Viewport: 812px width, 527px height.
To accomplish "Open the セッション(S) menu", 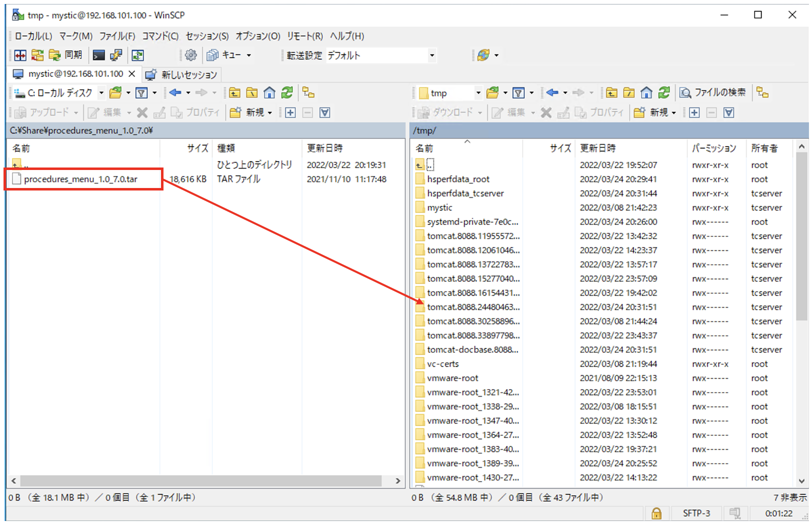I will click(x=207, y=36).
